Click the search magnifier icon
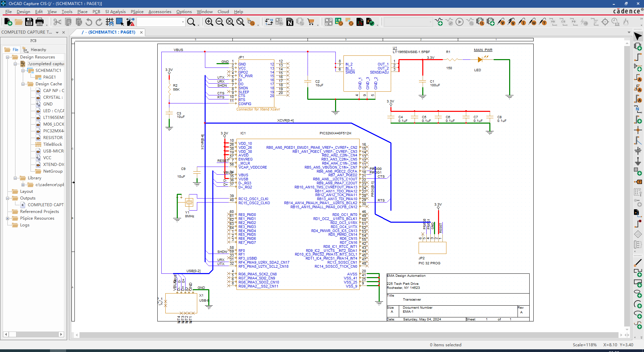The width and height of the screenshot is (644, 352). click(x=191, y=22)
